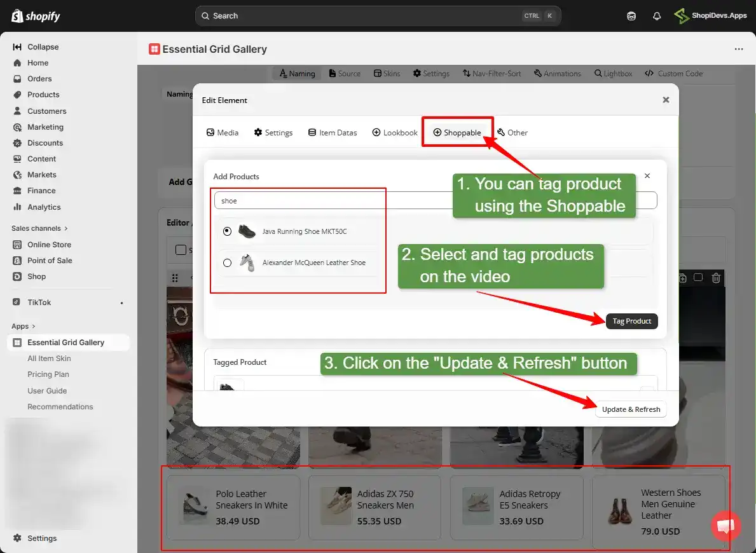Select Alexander McQueen Leather Shoe radio
Image resolution: width=756 pixels, height=553 pixels.
tap(227, 263)
